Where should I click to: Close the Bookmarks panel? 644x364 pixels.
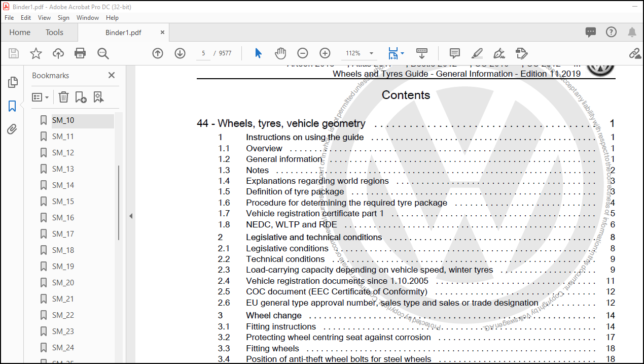pyautogui.click(x=112, y=75)
